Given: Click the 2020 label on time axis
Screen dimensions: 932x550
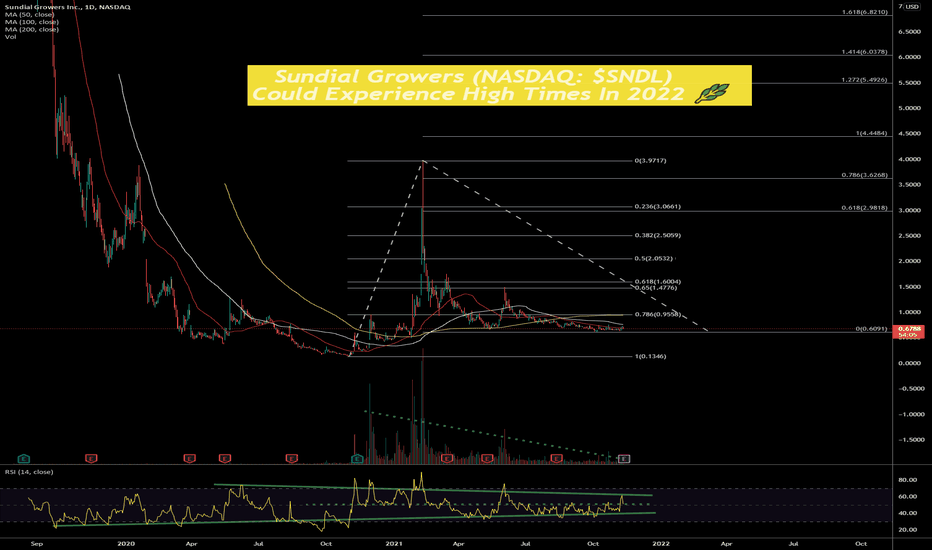Looking at the screenshot, I should click(126, 543).
